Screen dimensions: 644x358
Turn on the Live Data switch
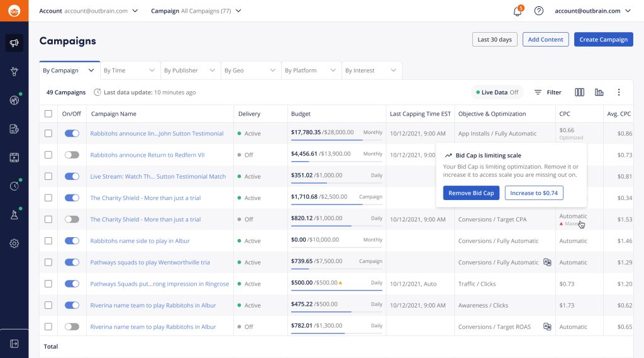click(x=497, y=92)
